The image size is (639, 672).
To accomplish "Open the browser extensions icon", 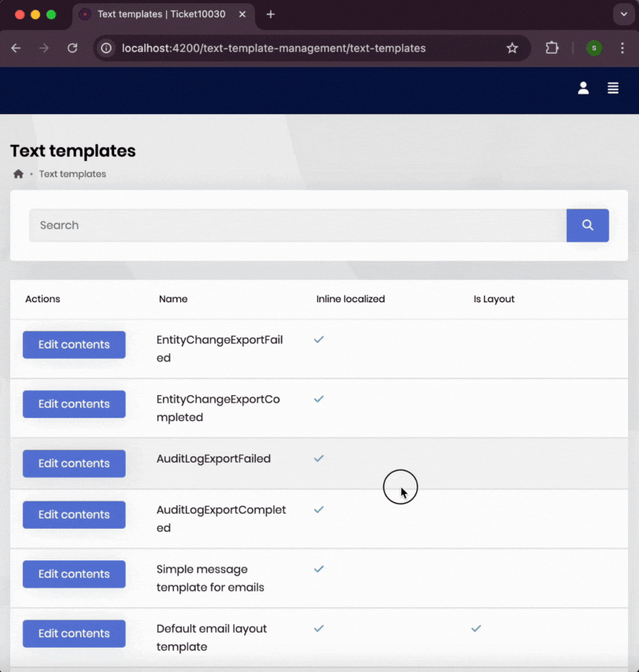I will 552,48.
